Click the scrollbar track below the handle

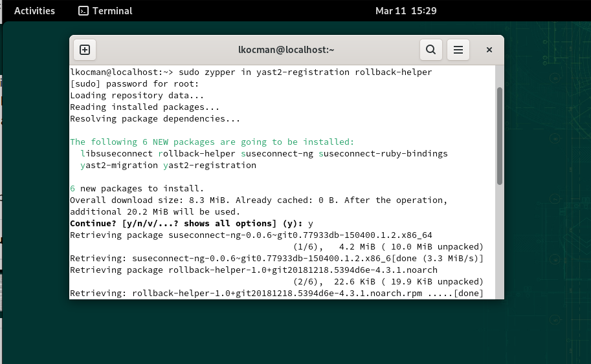(x=499, y=246)
